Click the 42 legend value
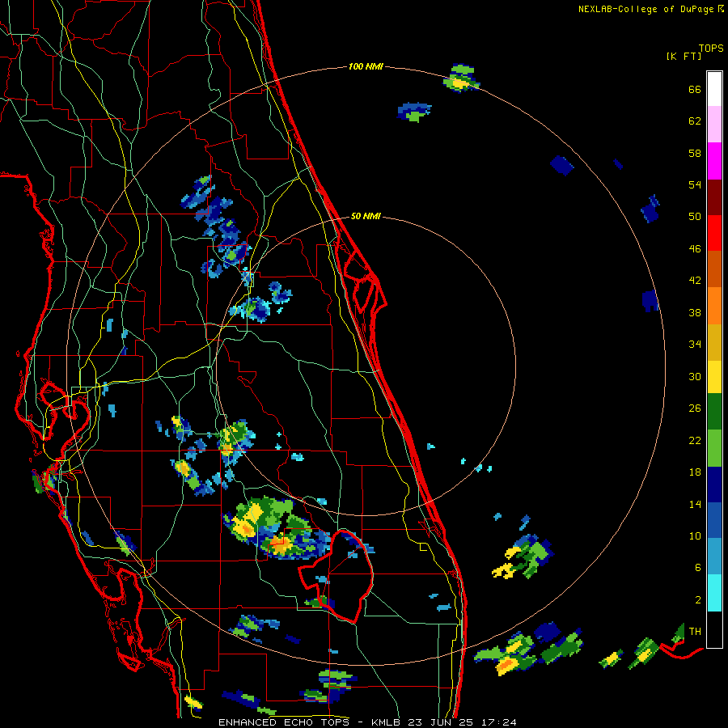 [x=695, y=281]
